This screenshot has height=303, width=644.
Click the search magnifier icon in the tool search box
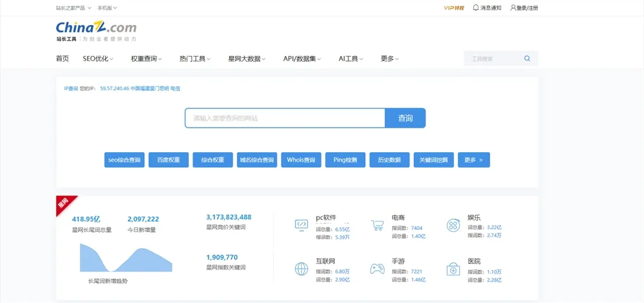pos(527,59)
